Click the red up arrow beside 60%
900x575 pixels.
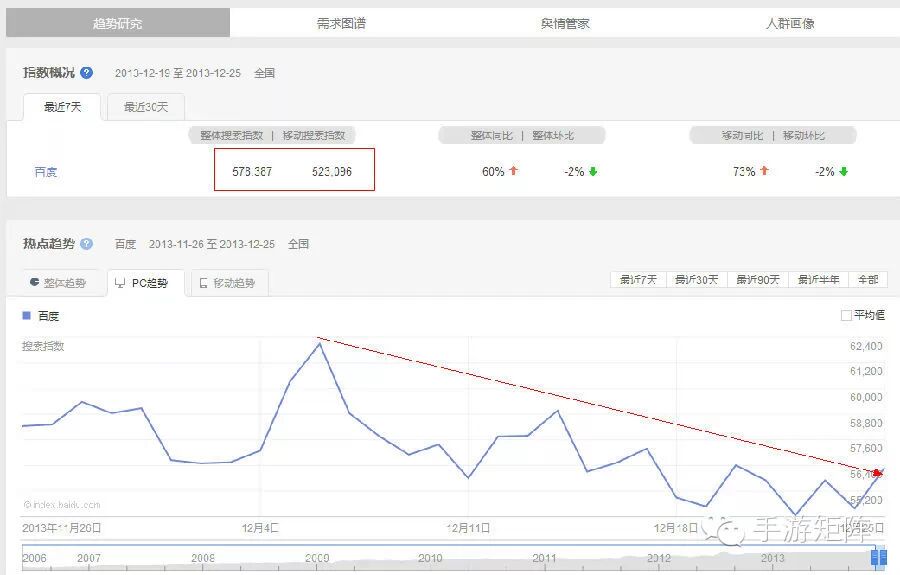(514, 170)
